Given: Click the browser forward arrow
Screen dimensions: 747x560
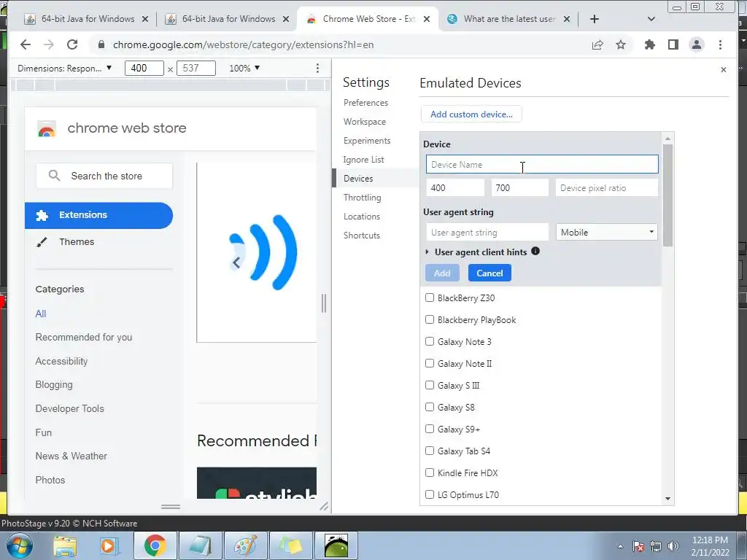Looking at the screenshot, I should click(x=49, y=44).
